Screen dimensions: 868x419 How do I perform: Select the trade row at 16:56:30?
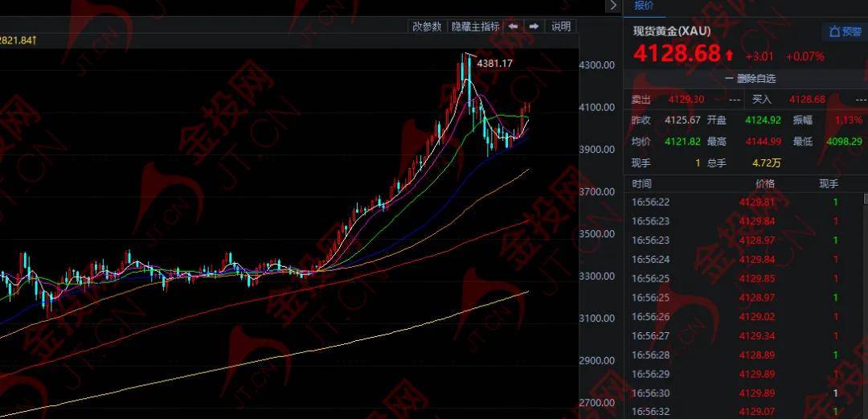(x=743, y=393)
